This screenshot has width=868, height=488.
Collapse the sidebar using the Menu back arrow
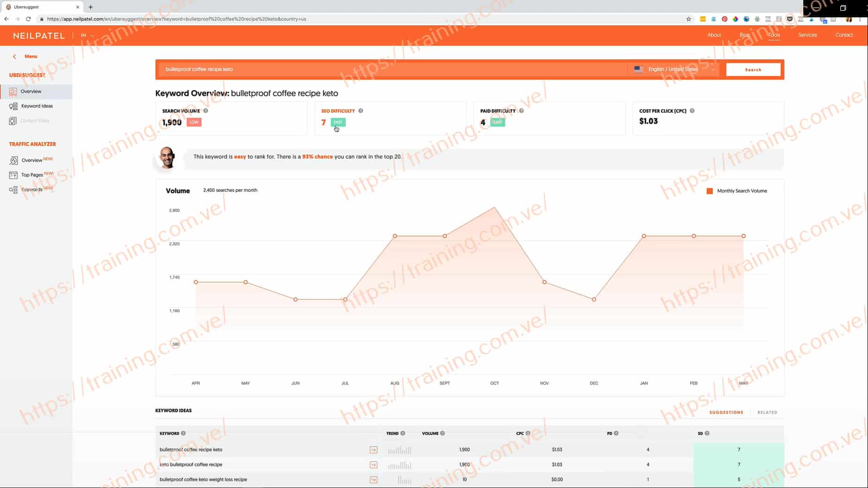pyautogui.click(x=15, y=56)
